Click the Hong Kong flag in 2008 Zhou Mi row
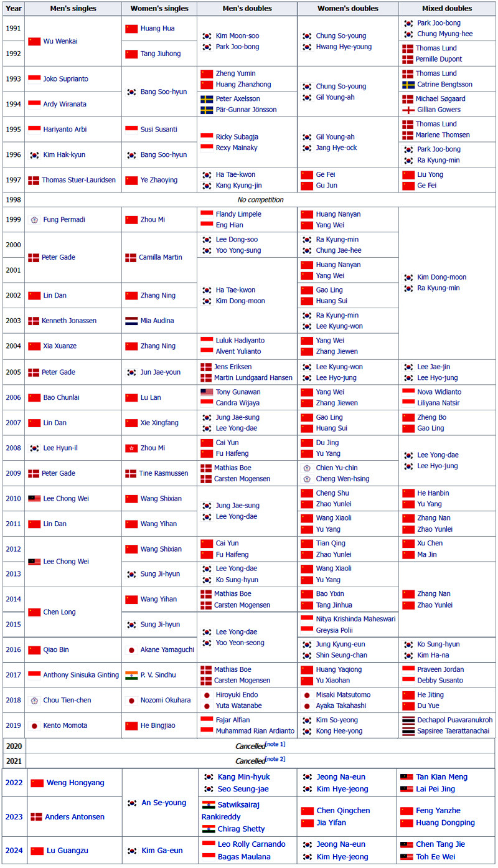This screenshot has height=868, width=498. [131, 448]
